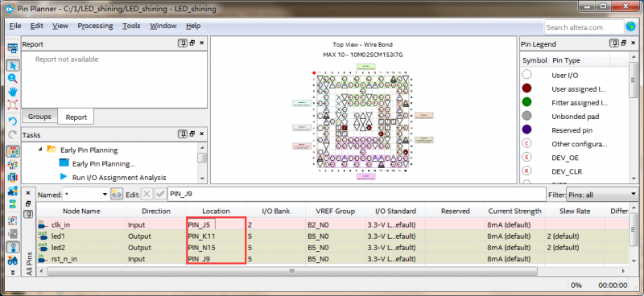The width and height of the screenshot is (644, 296).
Task: Click the dark red User assigned swatch
Action: coord(527,88)
